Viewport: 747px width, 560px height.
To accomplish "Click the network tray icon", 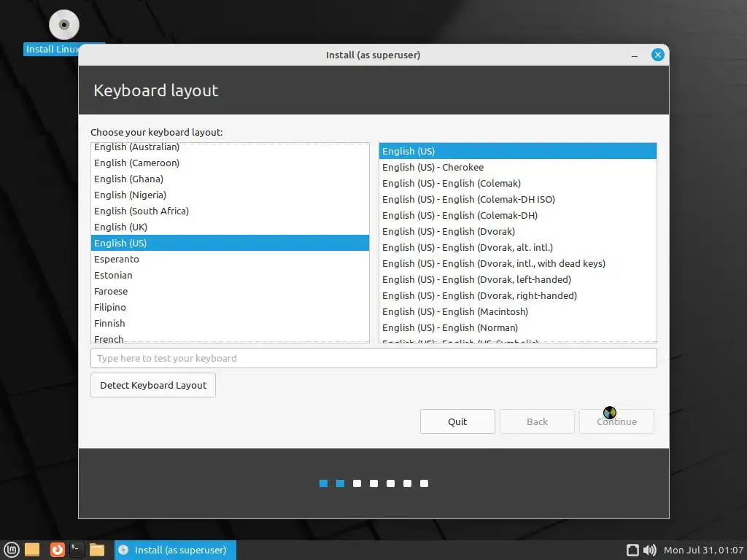I will point(632,550).
